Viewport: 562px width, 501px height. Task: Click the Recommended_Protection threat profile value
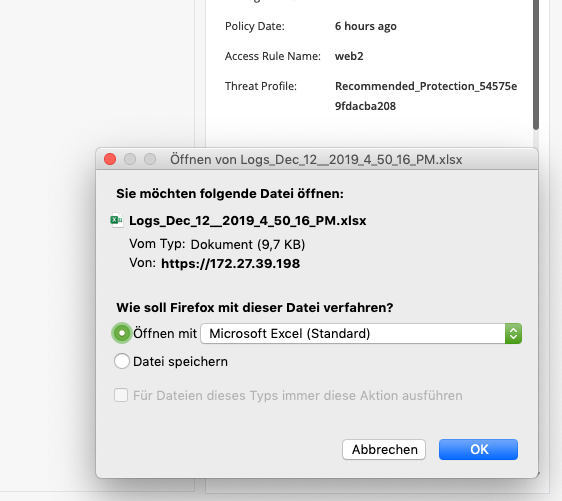click(426, 96)
